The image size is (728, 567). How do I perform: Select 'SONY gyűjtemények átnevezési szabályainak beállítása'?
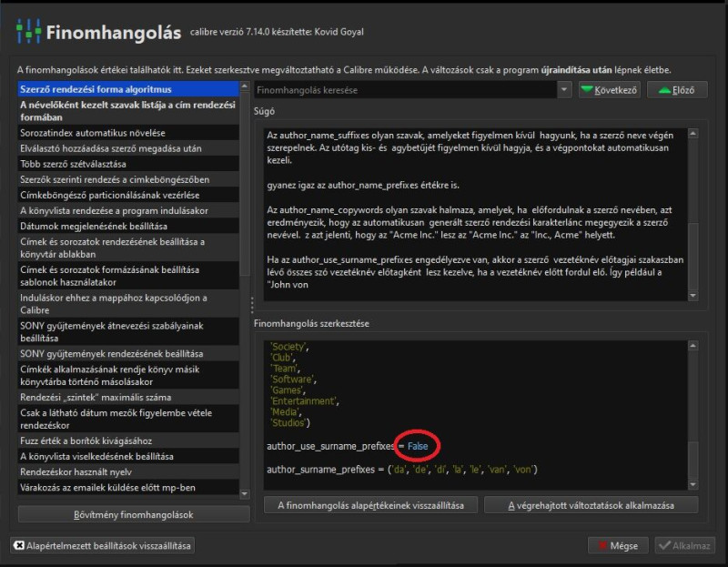pos(128,331)
